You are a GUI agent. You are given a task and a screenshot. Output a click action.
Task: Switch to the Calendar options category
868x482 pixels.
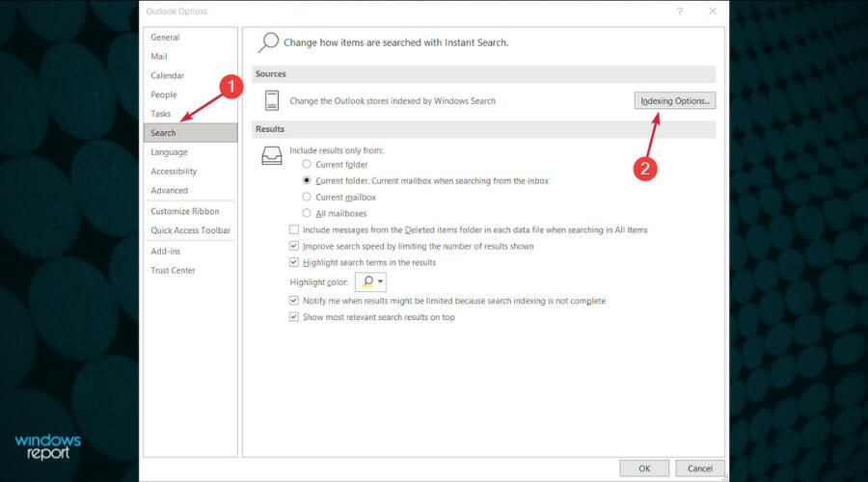coord(190,75)
